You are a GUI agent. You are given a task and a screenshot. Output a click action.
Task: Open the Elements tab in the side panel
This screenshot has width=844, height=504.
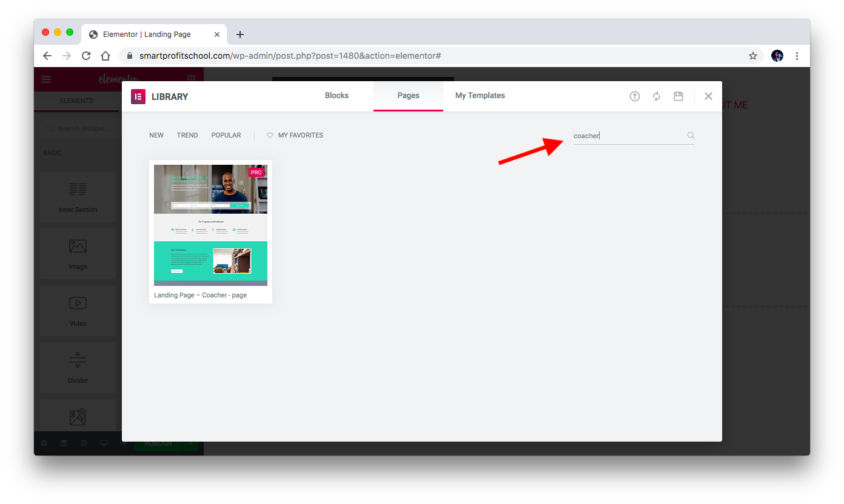76,101
